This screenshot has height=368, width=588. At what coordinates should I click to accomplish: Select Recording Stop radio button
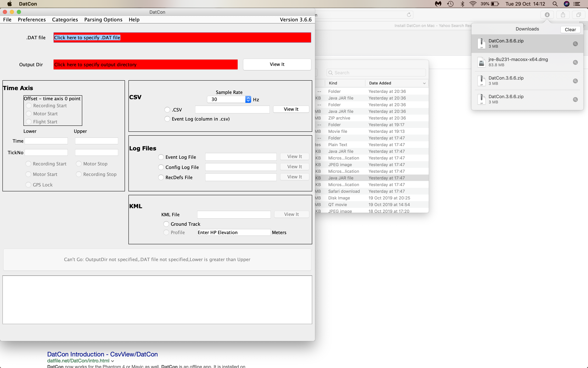pos(79,174)
